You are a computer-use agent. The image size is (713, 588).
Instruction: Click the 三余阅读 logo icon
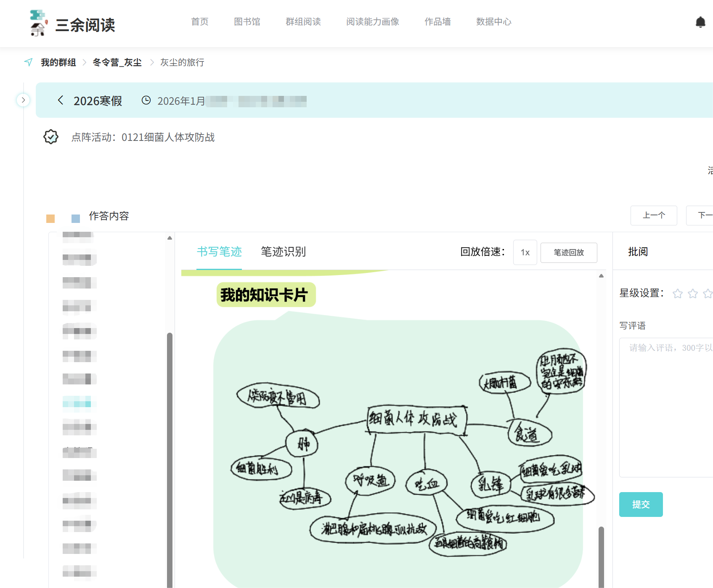(x=37, y=23)
